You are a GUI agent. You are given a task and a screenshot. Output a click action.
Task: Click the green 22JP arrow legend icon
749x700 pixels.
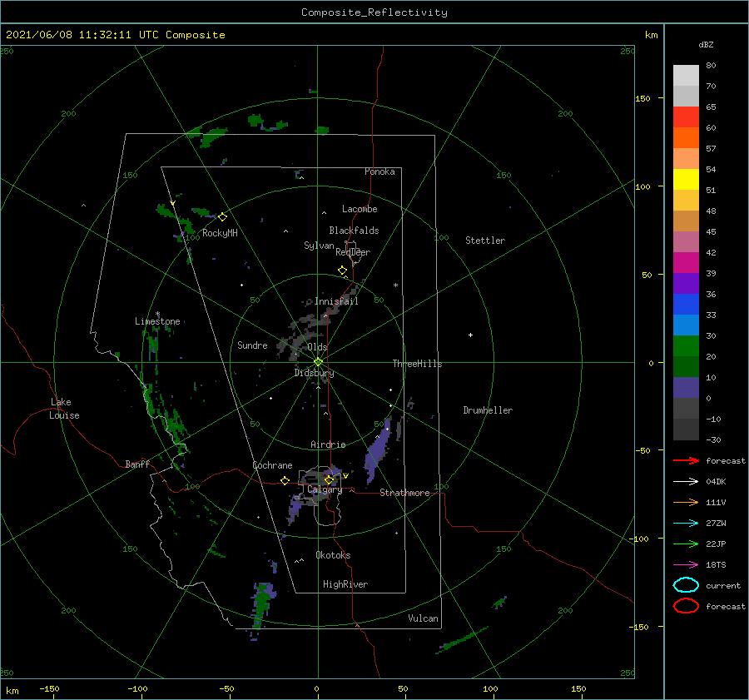tap(686, 544)
